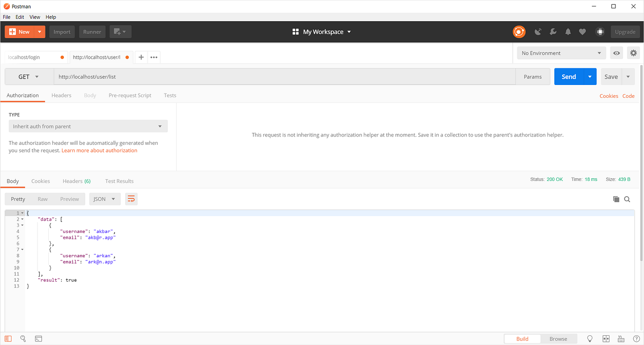
Task: Open the Bootcamp lightbulb icon
Action: coord(590,339)
